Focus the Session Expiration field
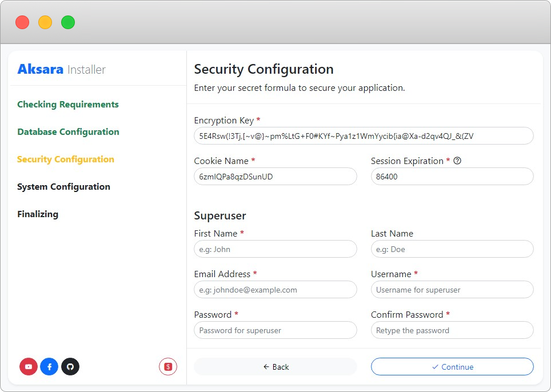The height and width of the screenshot is (392, 551). pyautogui.click(x=452, y=177)
